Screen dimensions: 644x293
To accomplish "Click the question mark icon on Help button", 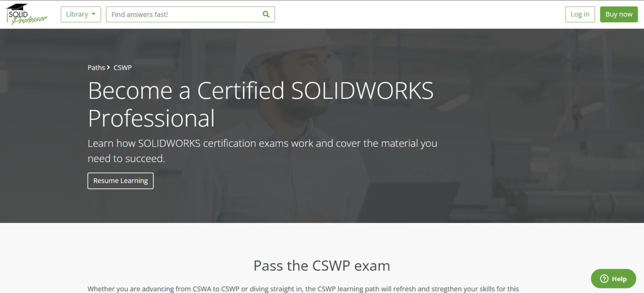I will [x=604, y=278].
